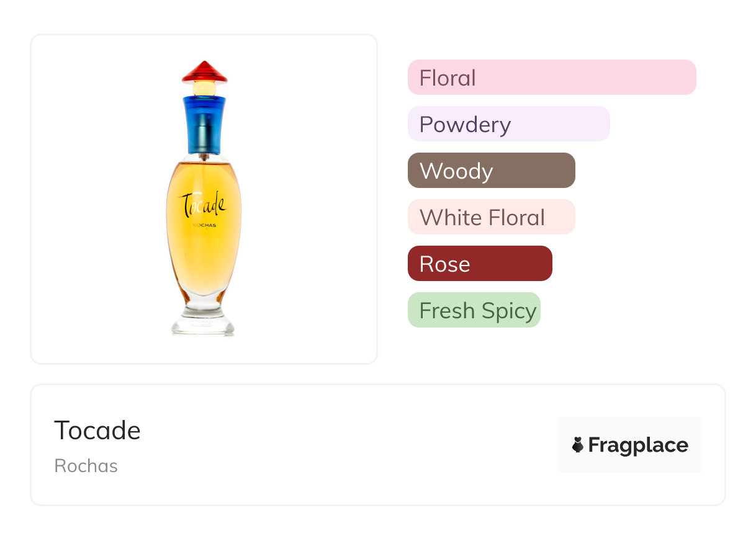
Task: Click the Tocade fragrance title
Action: pyautogui.click(x=97, y=430)
